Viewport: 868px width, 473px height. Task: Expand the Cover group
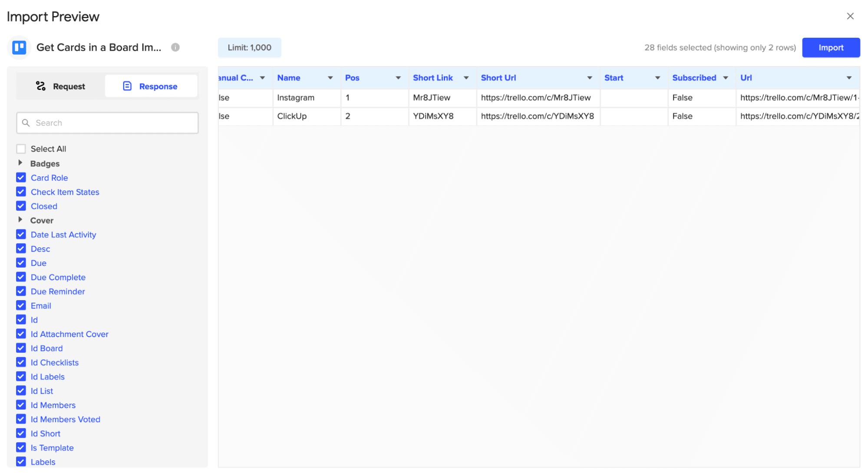click(x=20, y=220)
